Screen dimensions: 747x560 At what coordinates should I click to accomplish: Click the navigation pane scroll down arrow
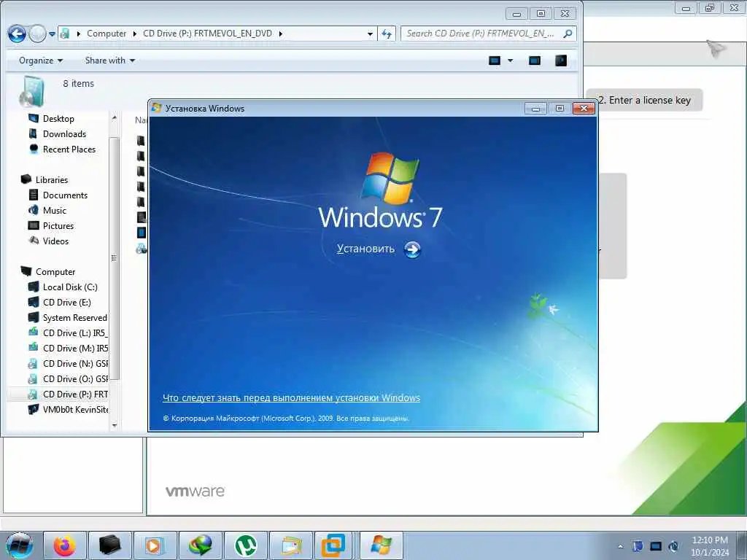[x=115, y=425]
